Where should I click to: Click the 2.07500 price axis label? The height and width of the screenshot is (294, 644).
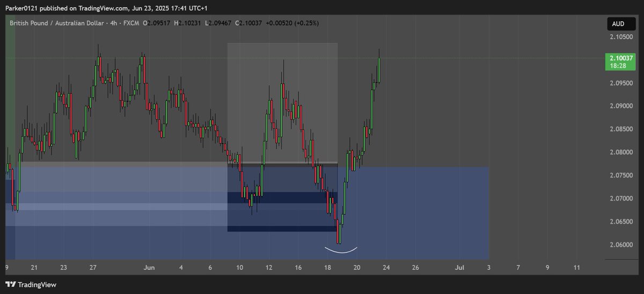tap(620, 175)
